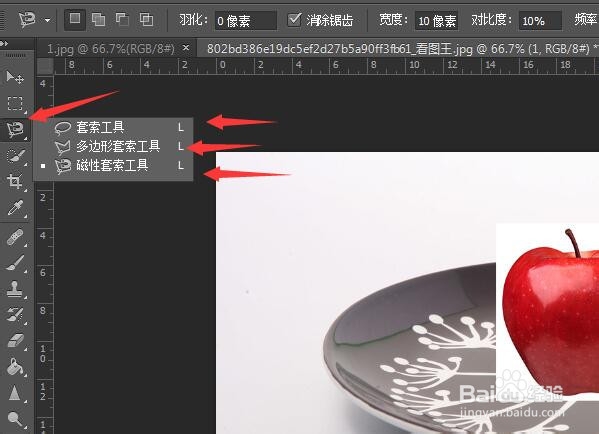Select the Magnetic Lasso tool in toolbar

point(15,130)
